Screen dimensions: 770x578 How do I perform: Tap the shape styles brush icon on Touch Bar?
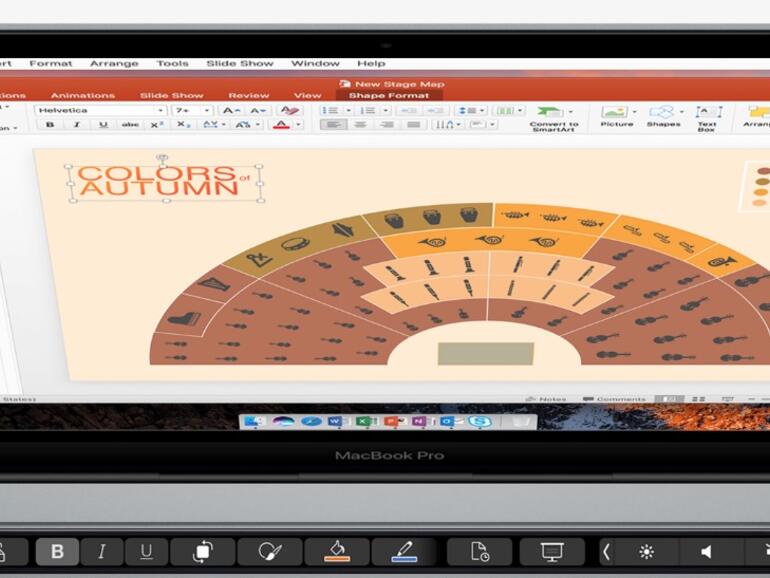(270, 551)
